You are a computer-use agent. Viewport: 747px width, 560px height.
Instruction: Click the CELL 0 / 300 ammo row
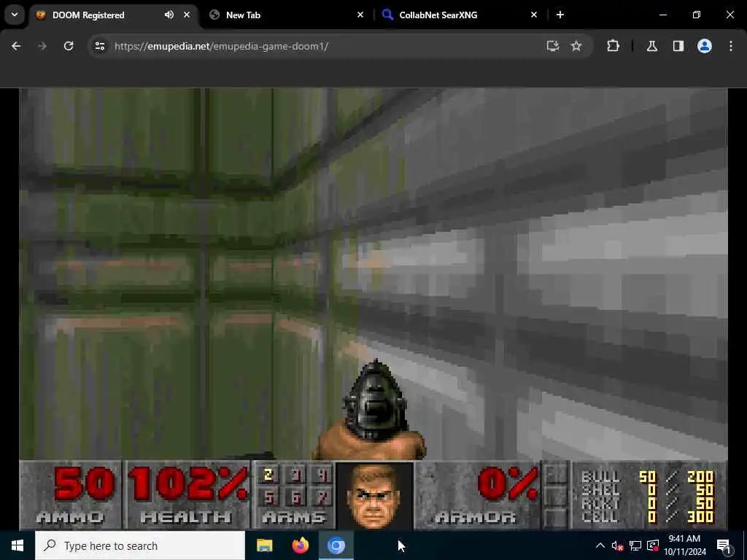(x=648, y=517)
